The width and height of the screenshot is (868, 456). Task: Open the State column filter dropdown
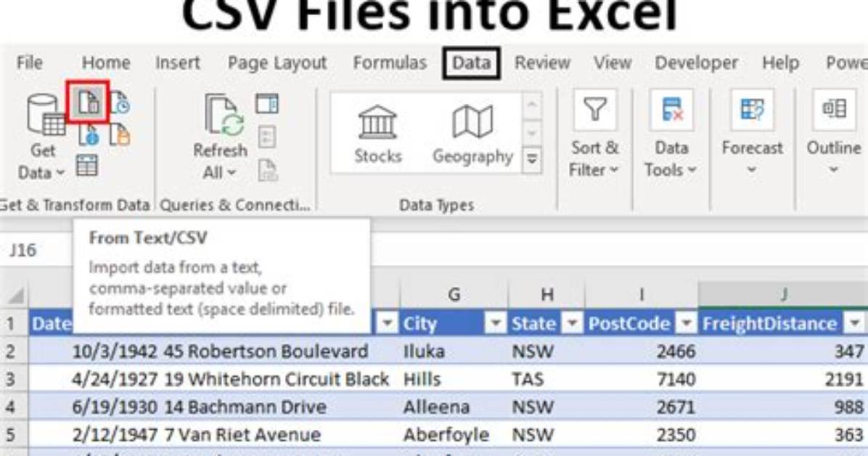[x=573, y=323]
